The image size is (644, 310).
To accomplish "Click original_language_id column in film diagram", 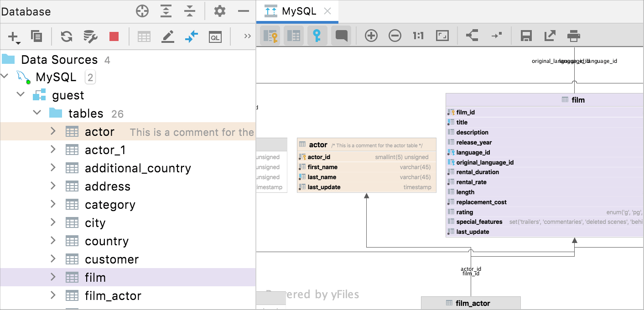I will click(545, 162).
